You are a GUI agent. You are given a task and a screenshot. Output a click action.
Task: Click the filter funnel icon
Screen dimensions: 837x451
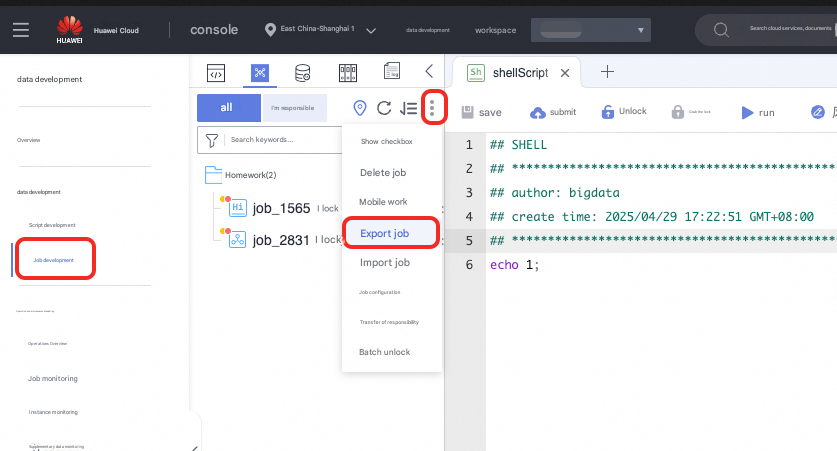(x=212, y=140)
